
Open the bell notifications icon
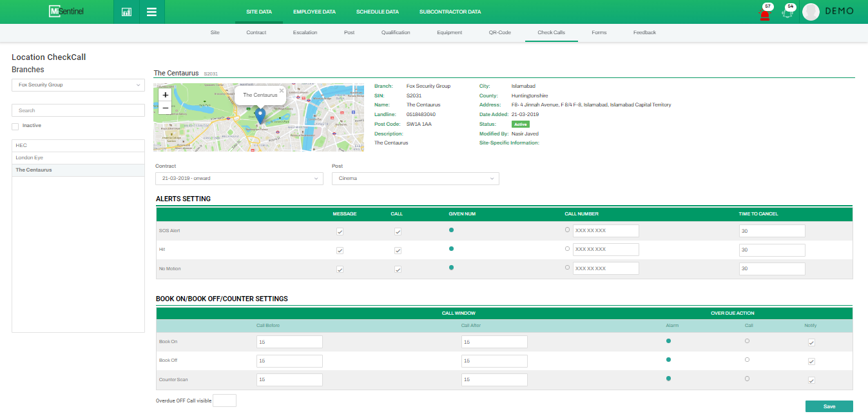click(x=787, y=12)
